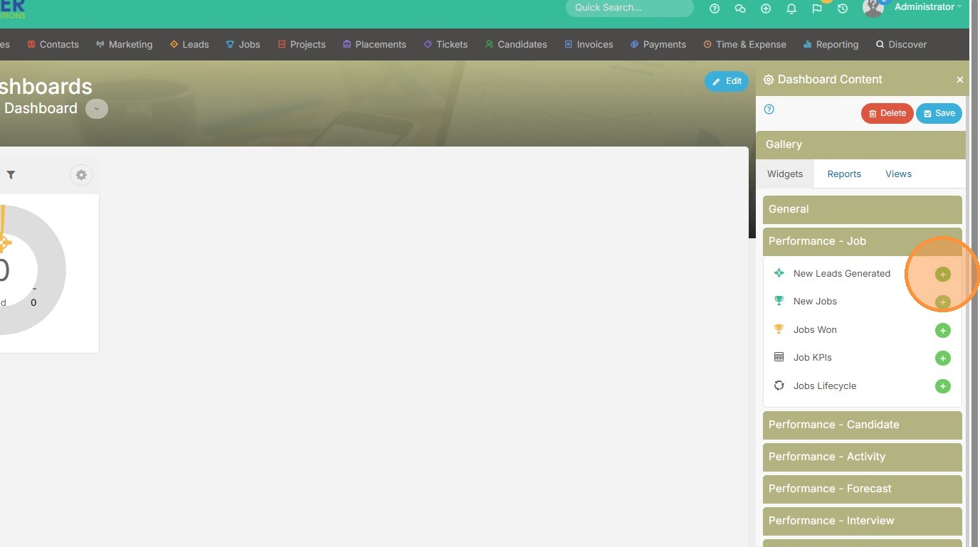The width and height of the screenshot is (980, 547).
Task: Expand the Performance - Activity section
Action: [862, 457]
